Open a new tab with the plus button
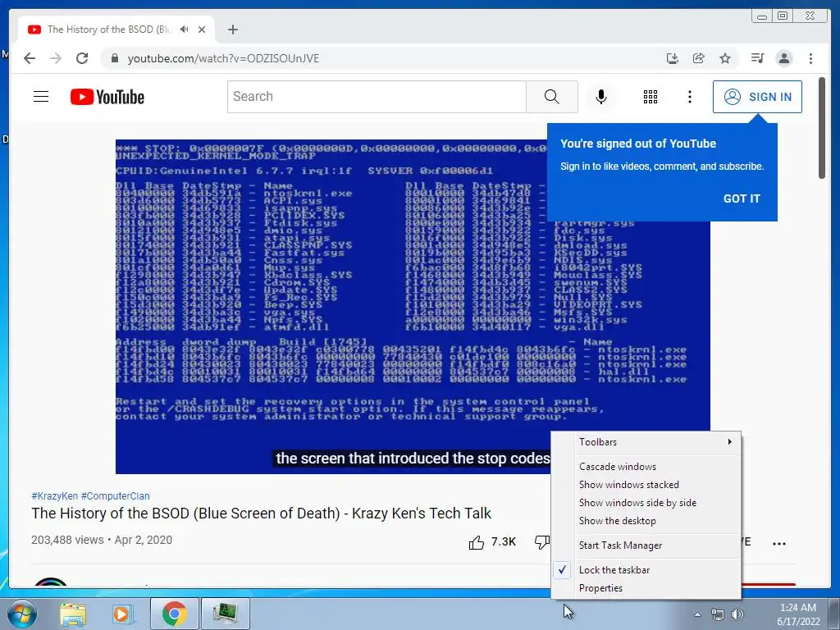Image resolution: width=840 pixels, height=630 pixels. click(232, 30)
